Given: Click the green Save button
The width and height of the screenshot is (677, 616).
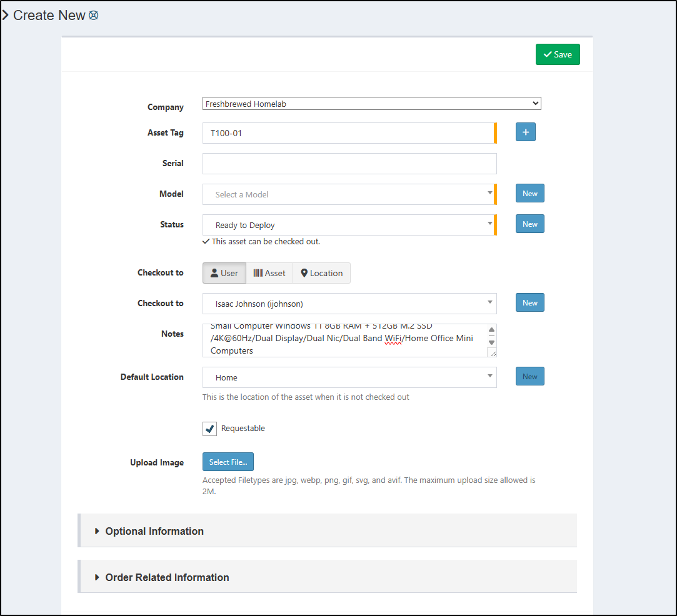Looking at the screenshot, I should pyautogui.click(x=558, y=54).
